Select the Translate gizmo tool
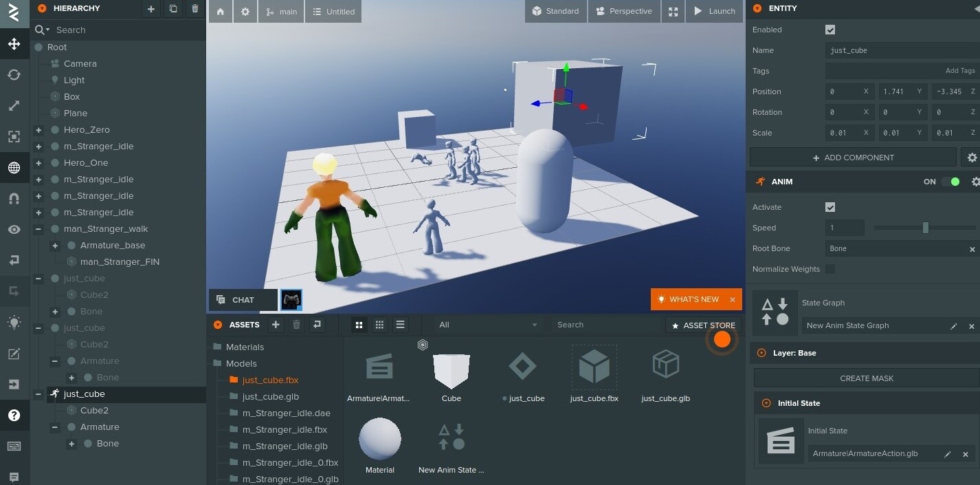The height and width of the screenshot is (485, 980). 14,44
